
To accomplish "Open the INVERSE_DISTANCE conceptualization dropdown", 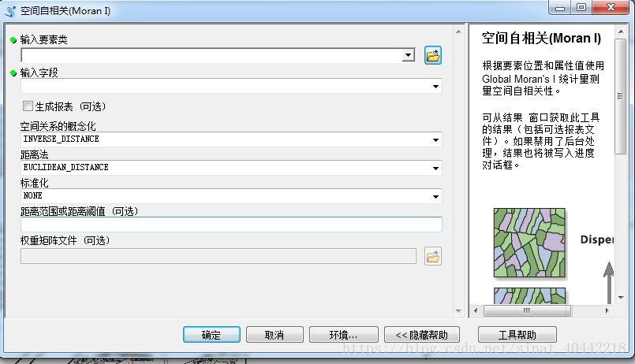I will [435, 139].
